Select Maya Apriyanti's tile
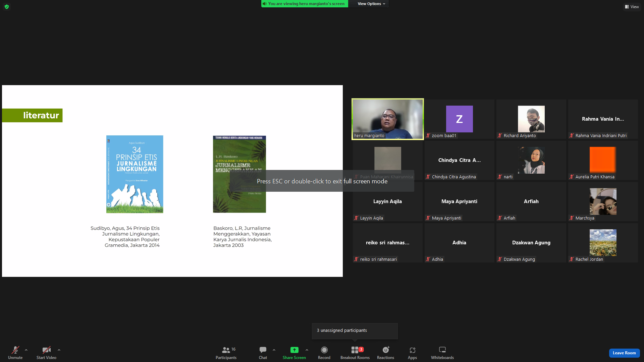Viewport: 644px width, 362px height. pyautogui.click(x=459, y=201)
